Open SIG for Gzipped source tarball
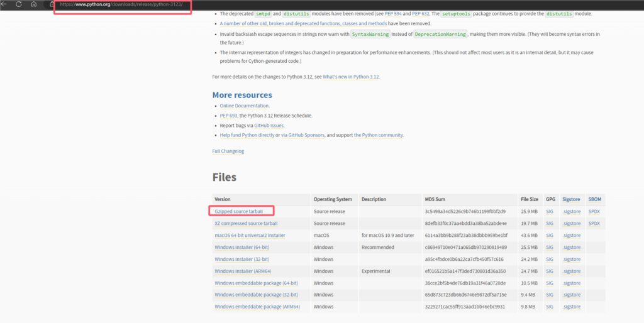The image size is (644, 323). (550, 211)
